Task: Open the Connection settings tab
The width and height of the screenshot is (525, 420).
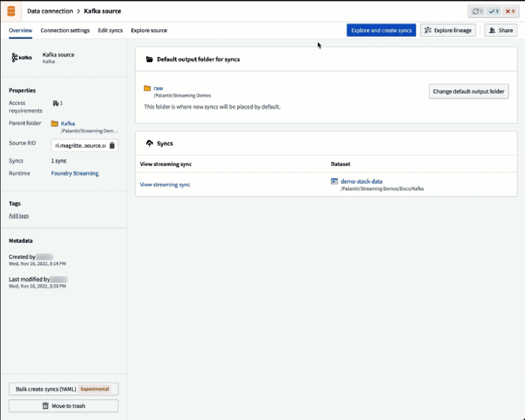Action: [x=65, y=31]
